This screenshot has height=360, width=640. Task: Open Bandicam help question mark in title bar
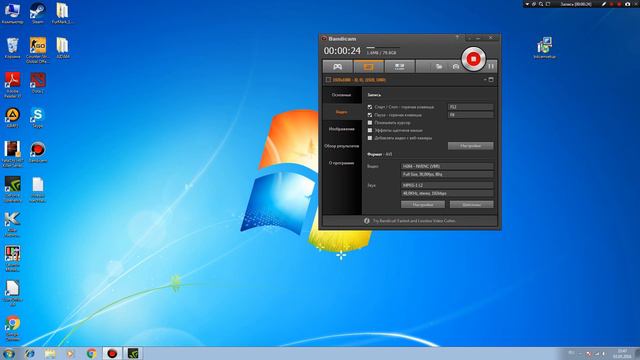point(457,38)
